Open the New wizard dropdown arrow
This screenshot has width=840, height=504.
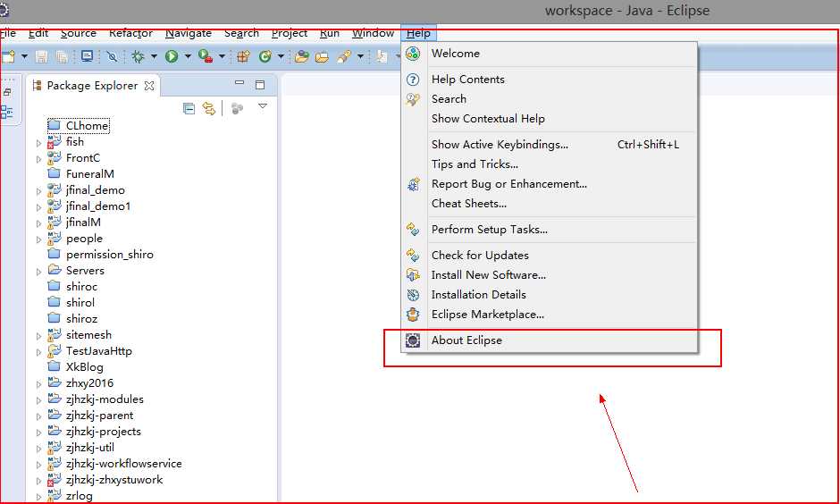point(24,56)
